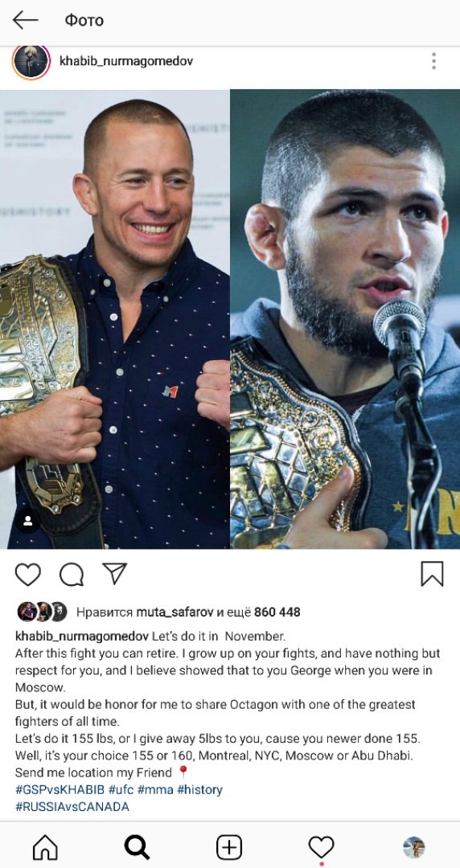Screen dimensions: 460x868
Task: Open the three-dot post options menu
Action: coord(433,61)
